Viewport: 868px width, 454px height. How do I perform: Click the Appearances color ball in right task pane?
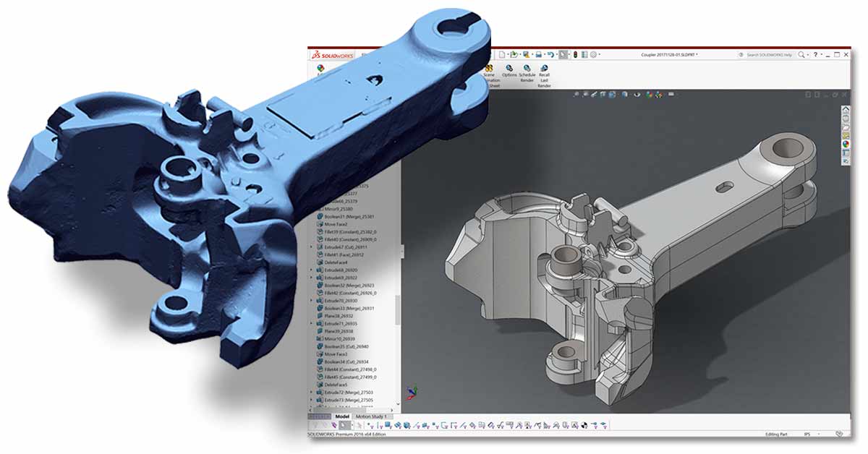point(845,143)
